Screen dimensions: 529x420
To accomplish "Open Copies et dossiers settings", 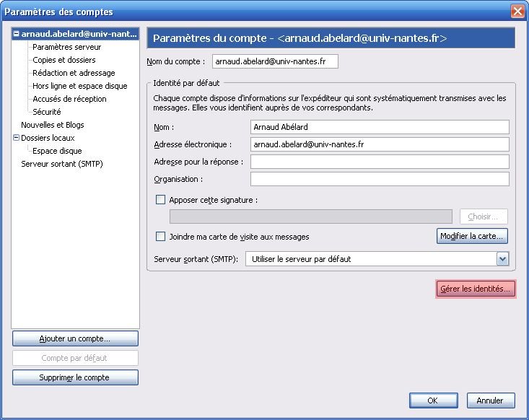I will coord(64,60).
